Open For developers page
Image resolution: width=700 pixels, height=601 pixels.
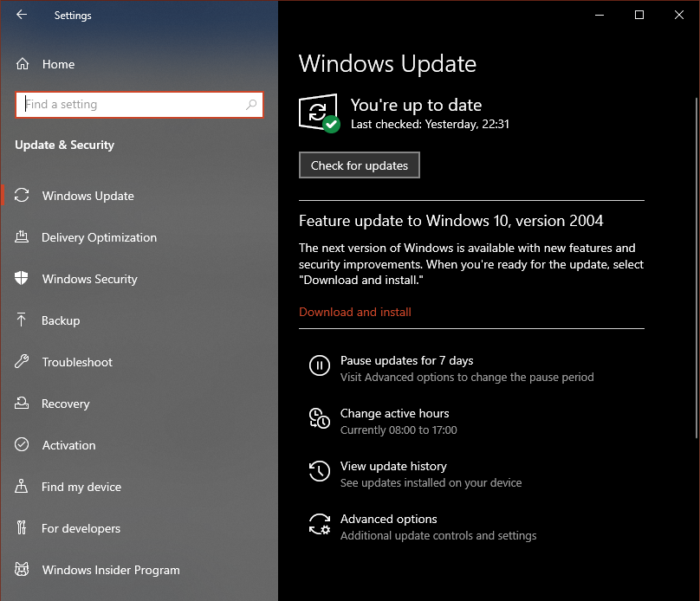[81, 528]
